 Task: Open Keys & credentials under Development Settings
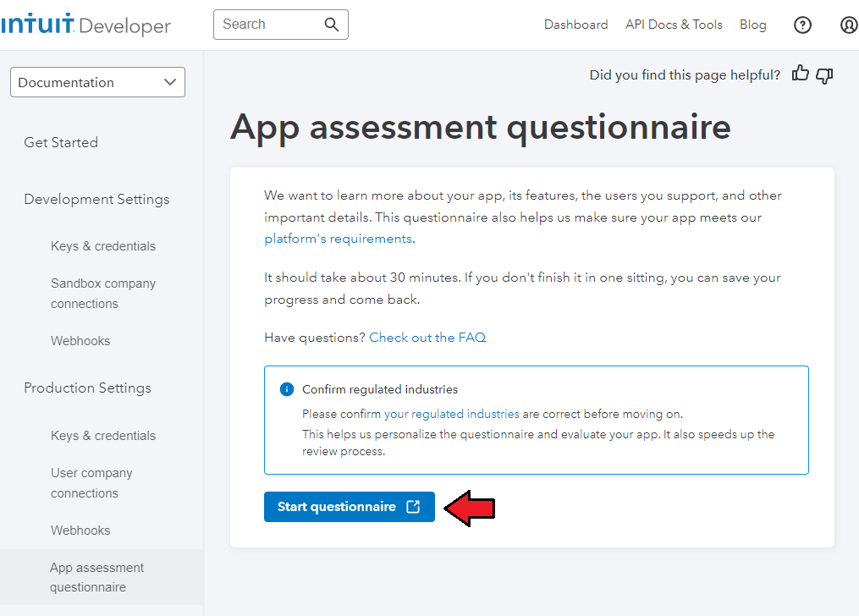(103, 246)
